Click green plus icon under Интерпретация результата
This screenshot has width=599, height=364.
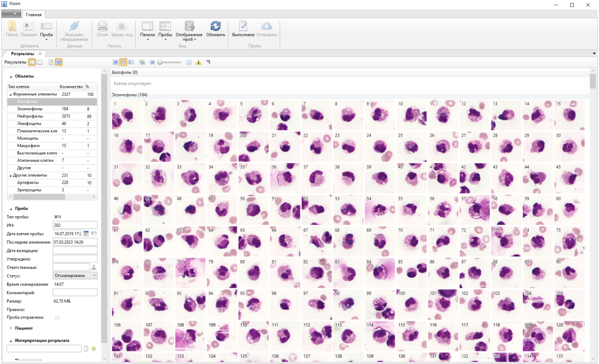(94, 349)
